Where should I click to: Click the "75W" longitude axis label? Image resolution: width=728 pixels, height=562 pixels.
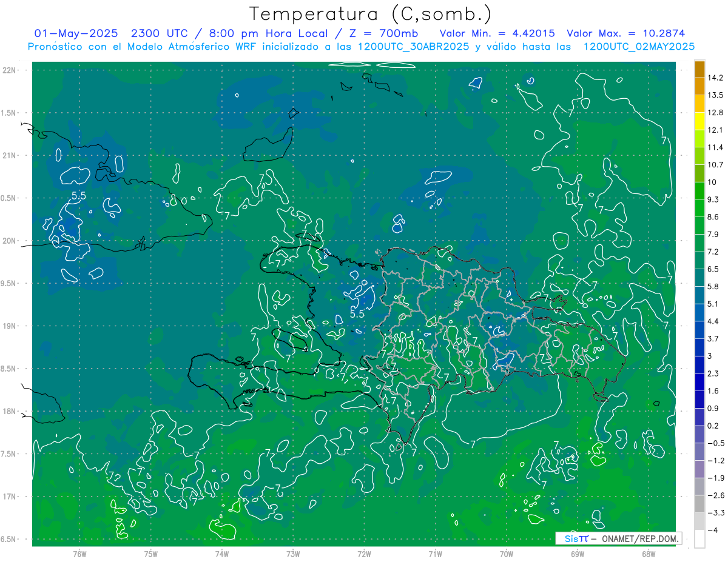tap(150, 554)
